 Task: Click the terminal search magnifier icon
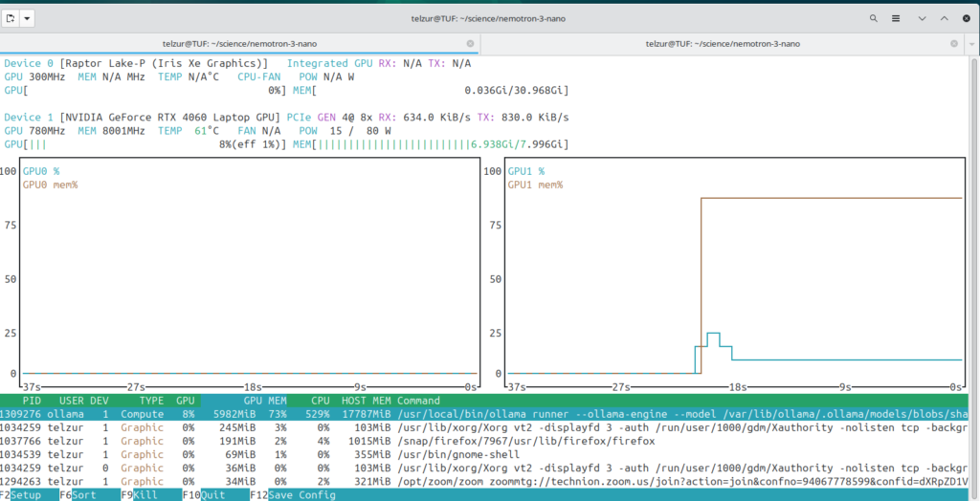pyautogui.click(x=874, y=18)
